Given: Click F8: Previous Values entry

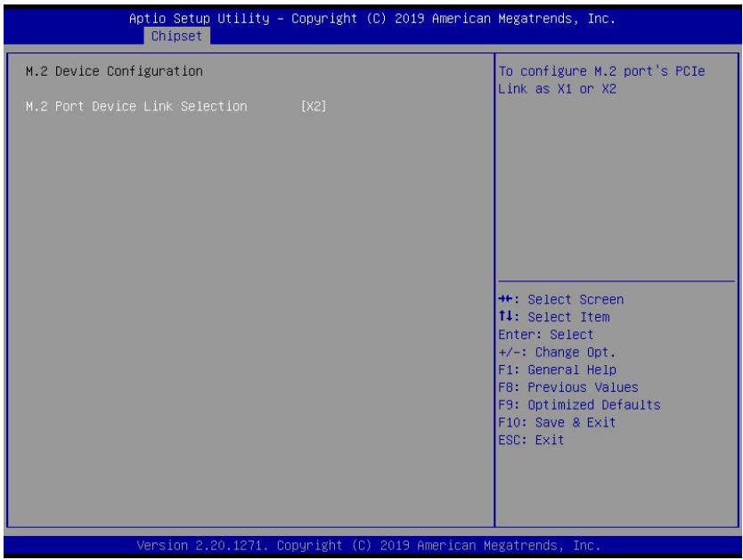Looking at the screenshot, I should click(568, 387).
